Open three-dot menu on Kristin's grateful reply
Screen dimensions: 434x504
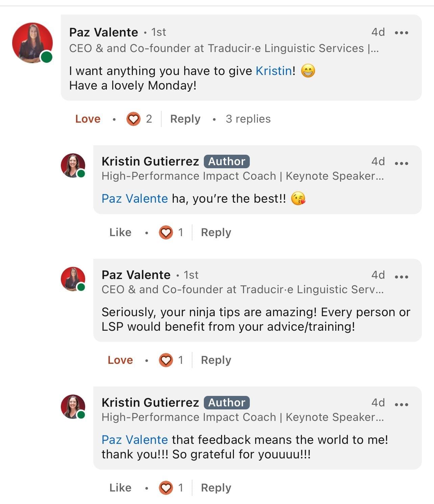tap(401, 404)
